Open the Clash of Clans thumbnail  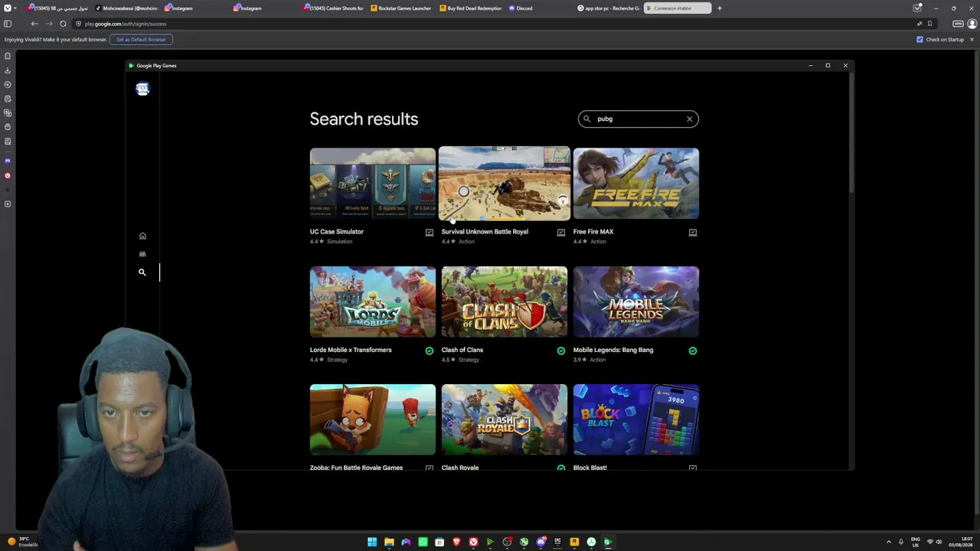505,302
